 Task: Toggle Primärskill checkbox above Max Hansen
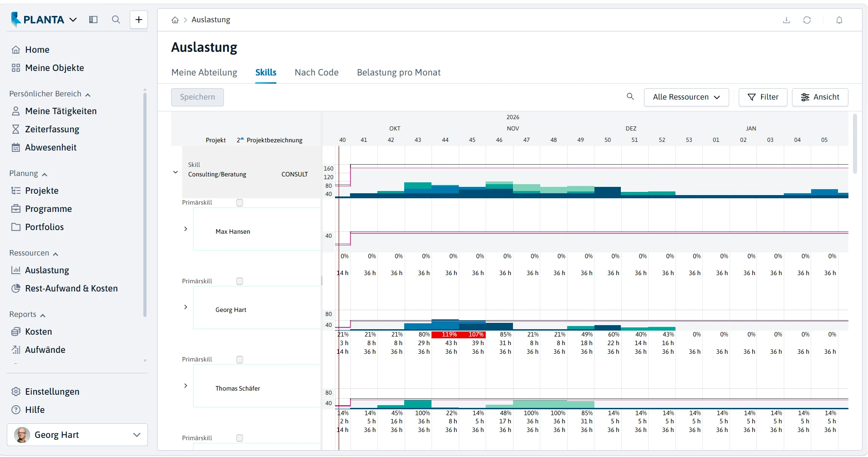coord(240,203)
